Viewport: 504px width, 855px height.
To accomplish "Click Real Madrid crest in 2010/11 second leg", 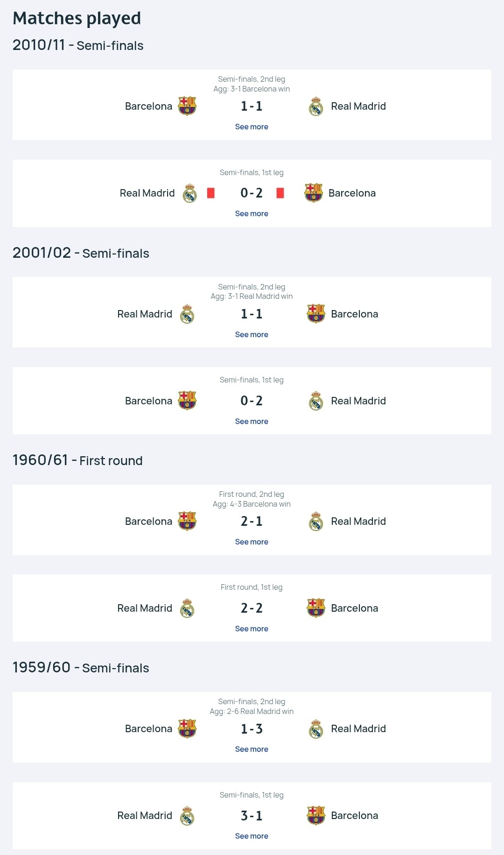I will pyautogui.click(x=316, y=106).
